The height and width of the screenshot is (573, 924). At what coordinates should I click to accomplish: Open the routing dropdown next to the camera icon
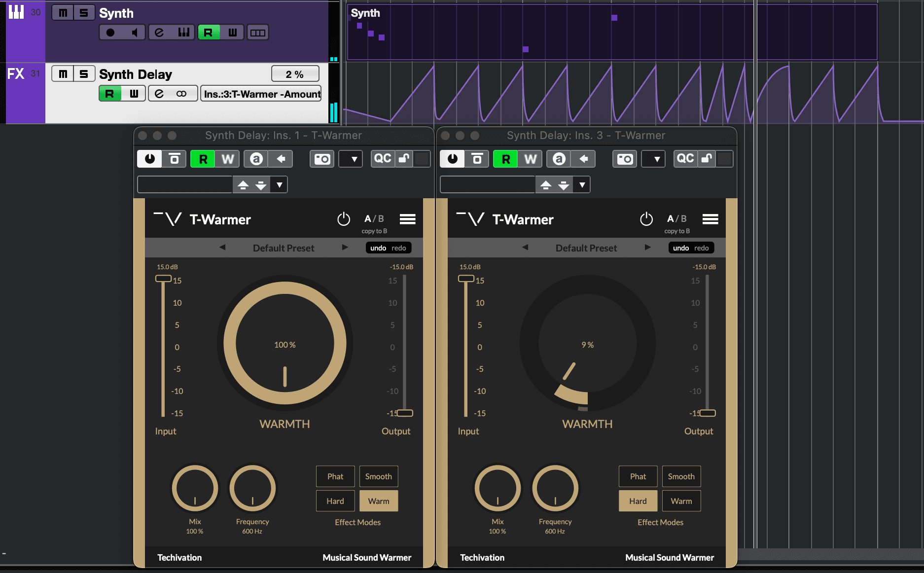[351, 159]
